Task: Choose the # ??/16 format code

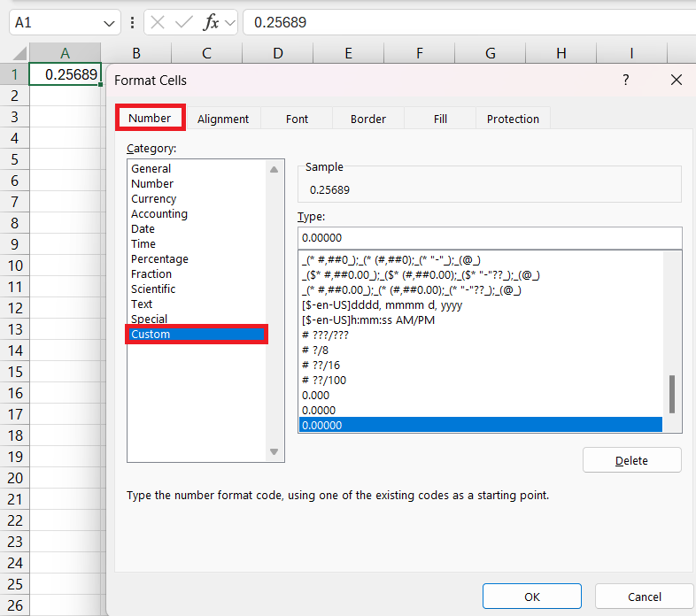Action: (x=481, y=366)
